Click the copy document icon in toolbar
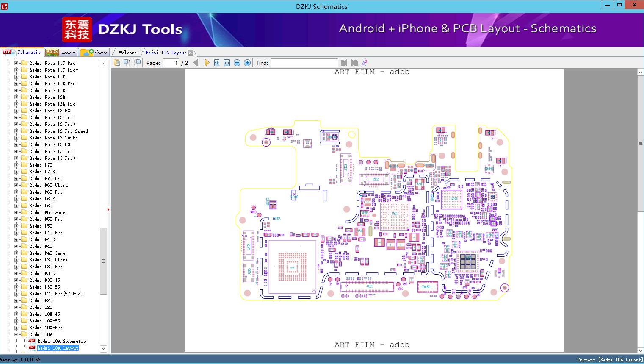 117,63
